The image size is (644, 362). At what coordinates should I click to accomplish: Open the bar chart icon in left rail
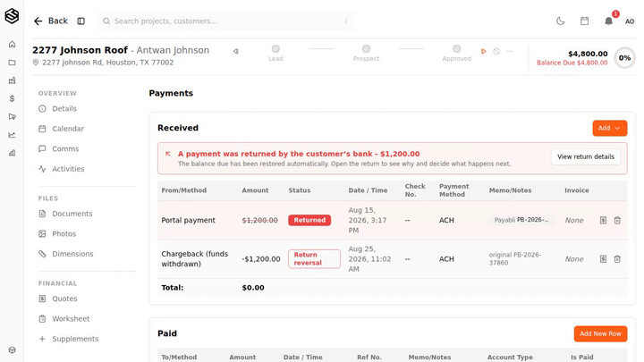pyautogui.click(x=12, y=153)
